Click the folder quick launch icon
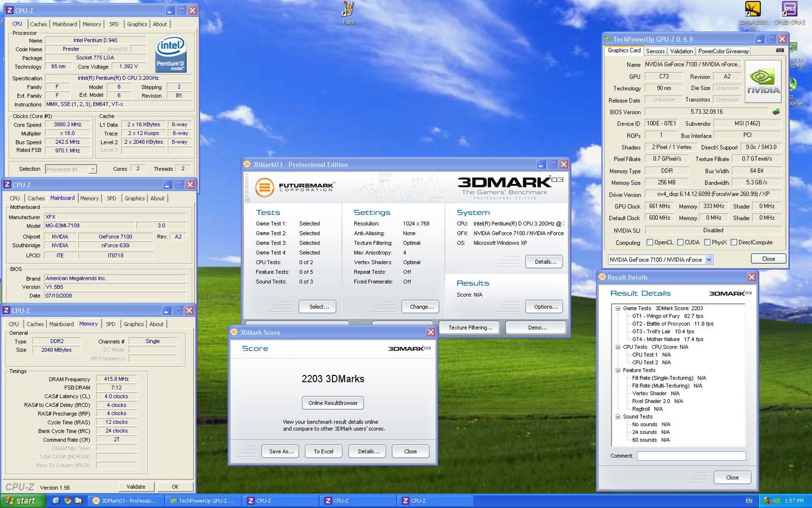The image size is (812, 508). pyautogui.click(x=79, y=501)
